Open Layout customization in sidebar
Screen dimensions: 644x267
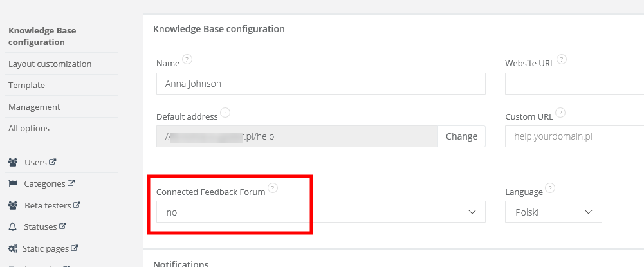click(x=50, y=64)
